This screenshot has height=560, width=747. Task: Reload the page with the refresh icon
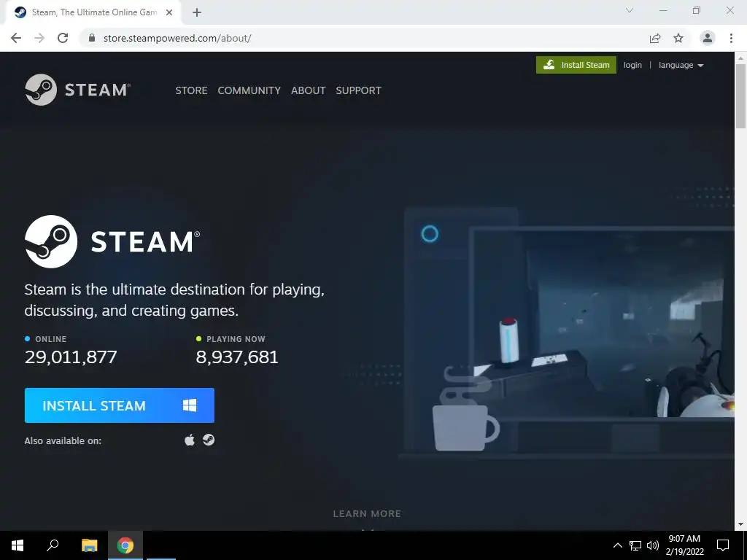63,38
